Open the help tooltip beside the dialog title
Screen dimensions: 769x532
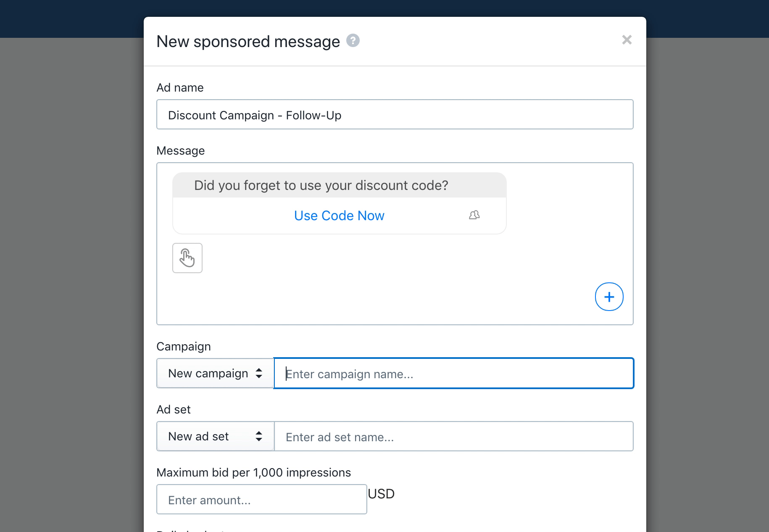click(x=353, y=41)
